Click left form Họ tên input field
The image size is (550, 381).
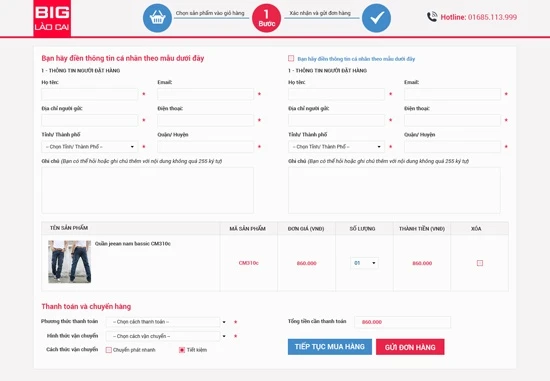[x=89, y=94]
